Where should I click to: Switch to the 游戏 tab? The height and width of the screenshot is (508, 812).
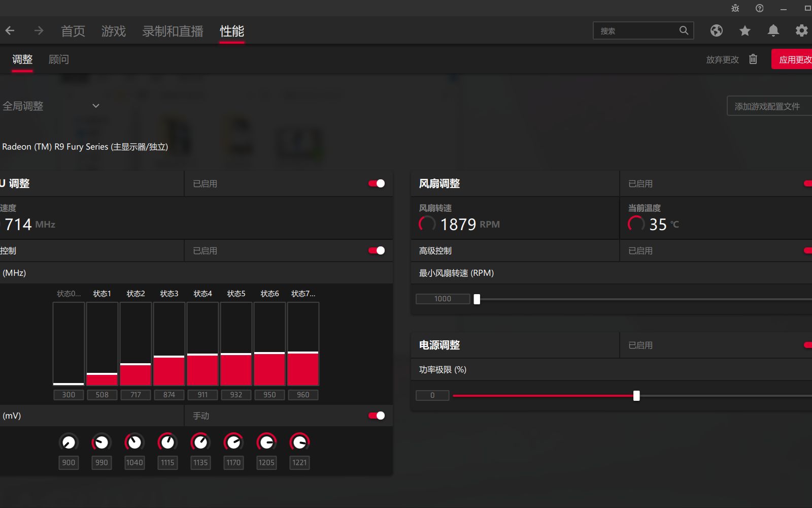tap(113, 31)
